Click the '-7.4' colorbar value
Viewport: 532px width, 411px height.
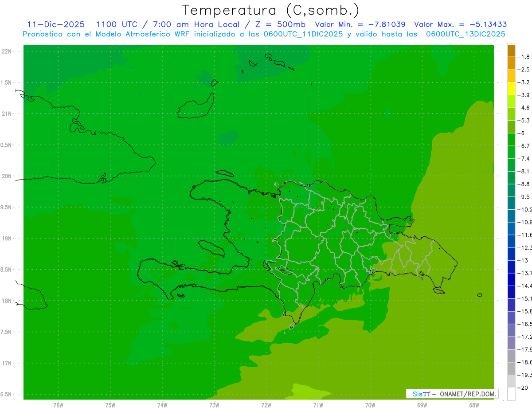click(524, 159)
